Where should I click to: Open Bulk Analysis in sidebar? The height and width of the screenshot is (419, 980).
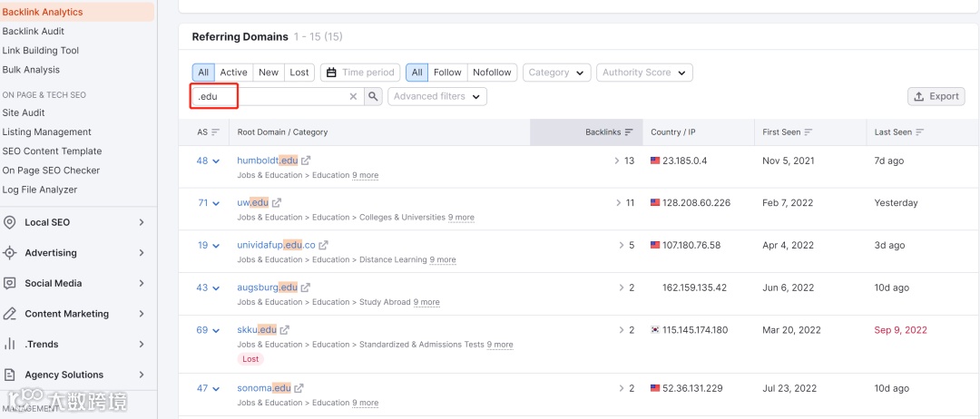[31, 70]
